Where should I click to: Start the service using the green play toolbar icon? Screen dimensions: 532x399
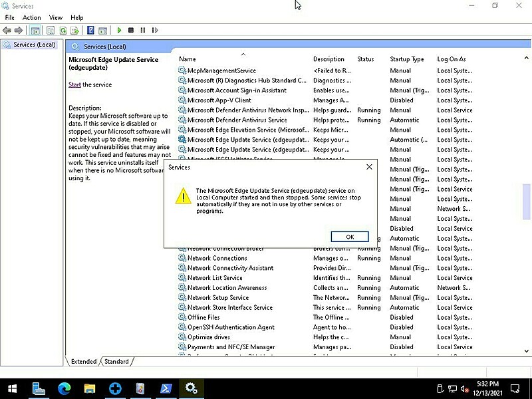click(x=120, y=30)
